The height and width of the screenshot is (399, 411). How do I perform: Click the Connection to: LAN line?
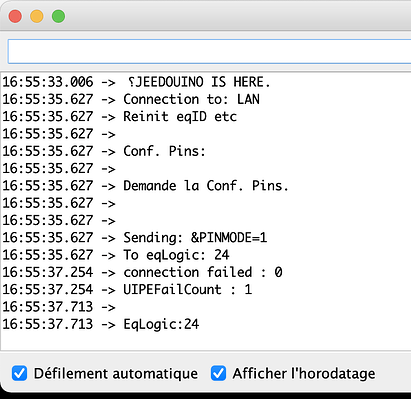[x=131, y=99]
